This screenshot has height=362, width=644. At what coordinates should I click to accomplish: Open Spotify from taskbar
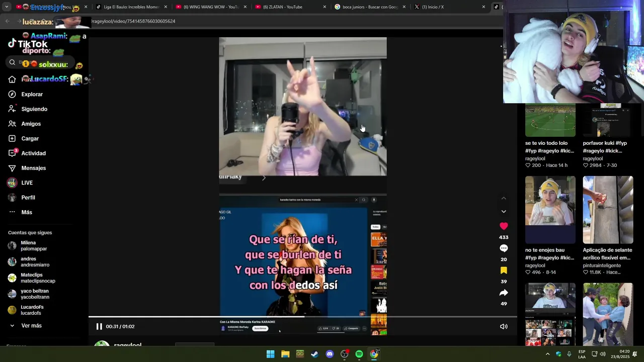coord(359,354)
